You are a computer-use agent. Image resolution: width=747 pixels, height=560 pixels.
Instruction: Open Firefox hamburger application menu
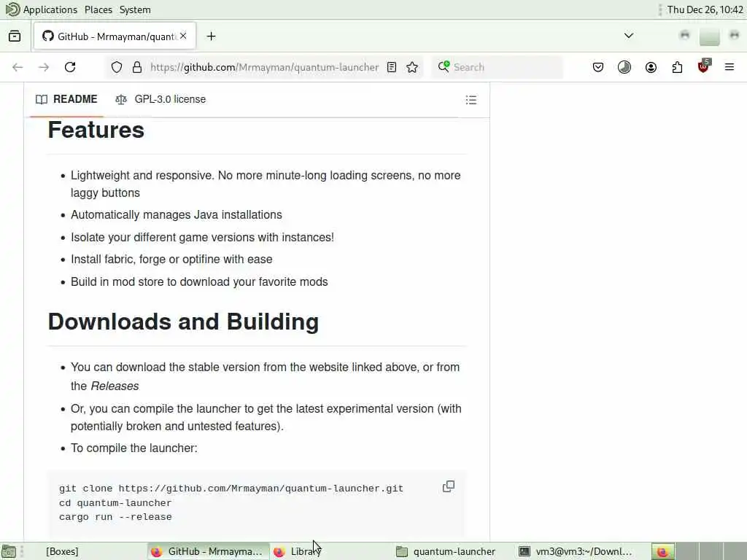[729, 67]
